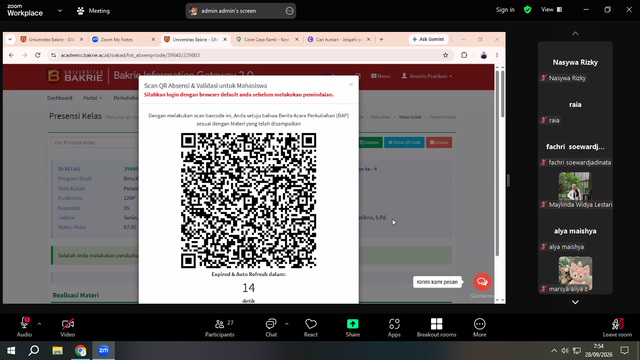Expand the Portal menu
Viewport: 640px width, 360px height.
(93, 98)
